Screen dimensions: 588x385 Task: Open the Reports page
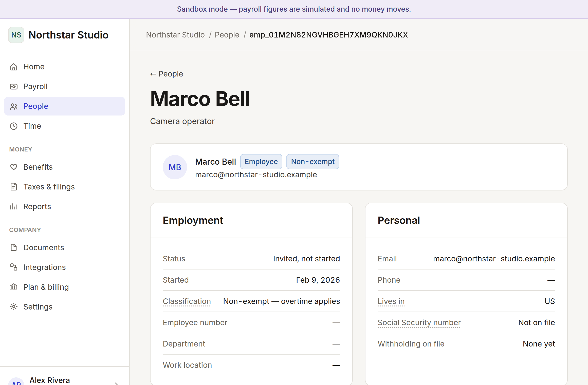tap(65, 207)
